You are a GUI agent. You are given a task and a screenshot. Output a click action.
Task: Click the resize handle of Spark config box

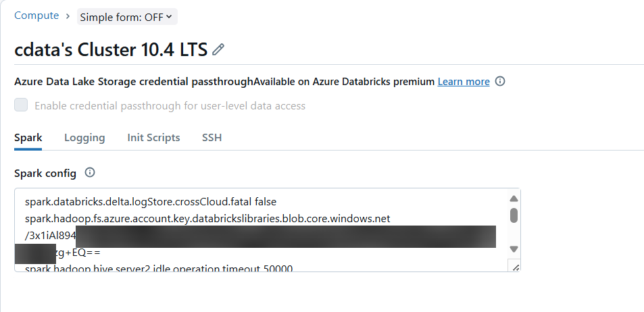pyautogui.click(x=514, y=267)
